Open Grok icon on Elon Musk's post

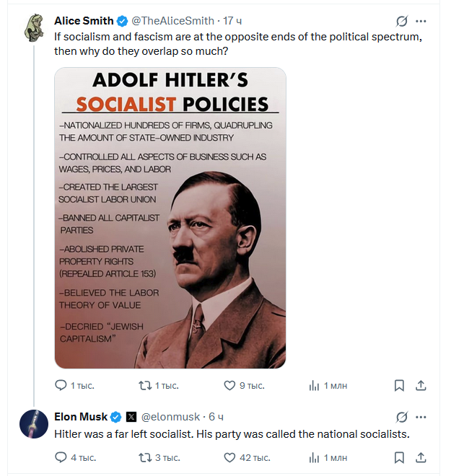click(x=402, y=417)
